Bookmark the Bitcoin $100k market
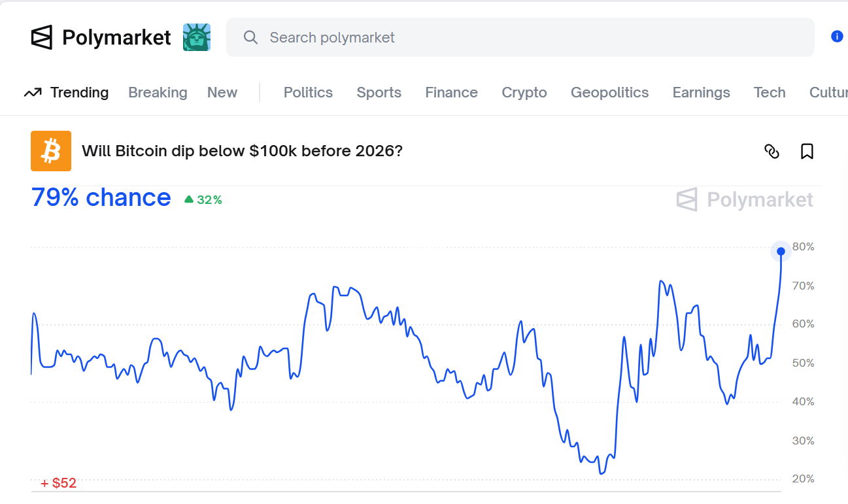Viewport: 848px width, 504px height. click(807, 152)
